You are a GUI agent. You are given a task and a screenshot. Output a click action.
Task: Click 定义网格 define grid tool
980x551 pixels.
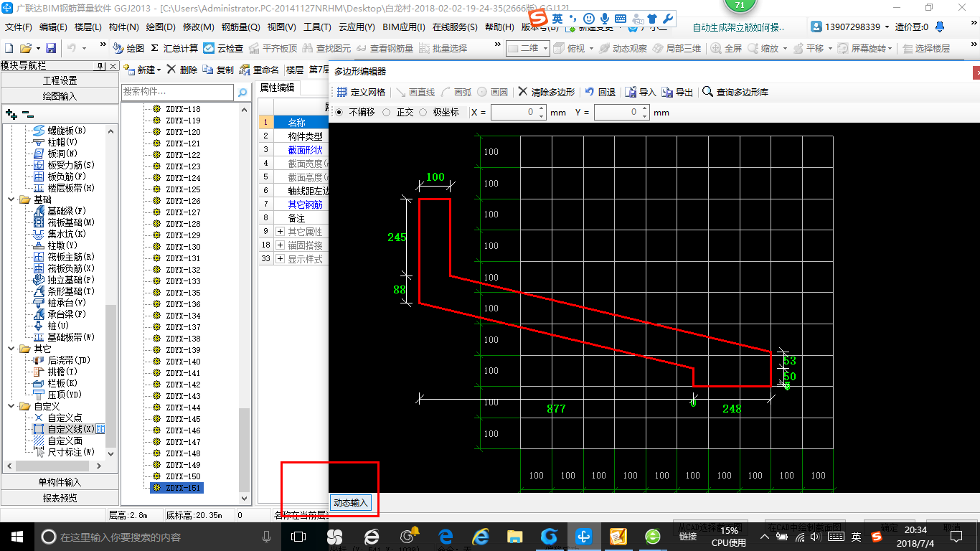pyautogui.click(x=361, y=92)
